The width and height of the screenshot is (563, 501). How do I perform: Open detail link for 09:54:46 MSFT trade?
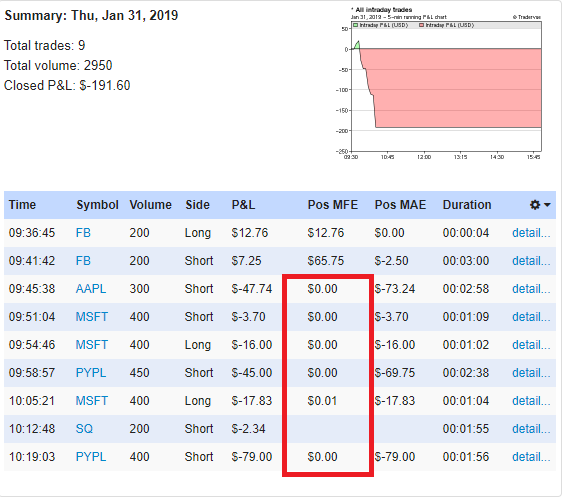(x=531, y=345)
